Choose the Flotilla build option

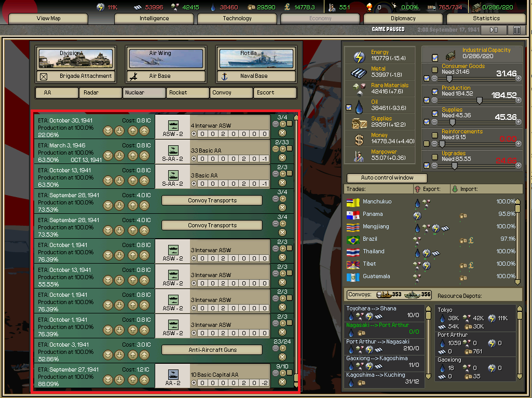point(256,58)
